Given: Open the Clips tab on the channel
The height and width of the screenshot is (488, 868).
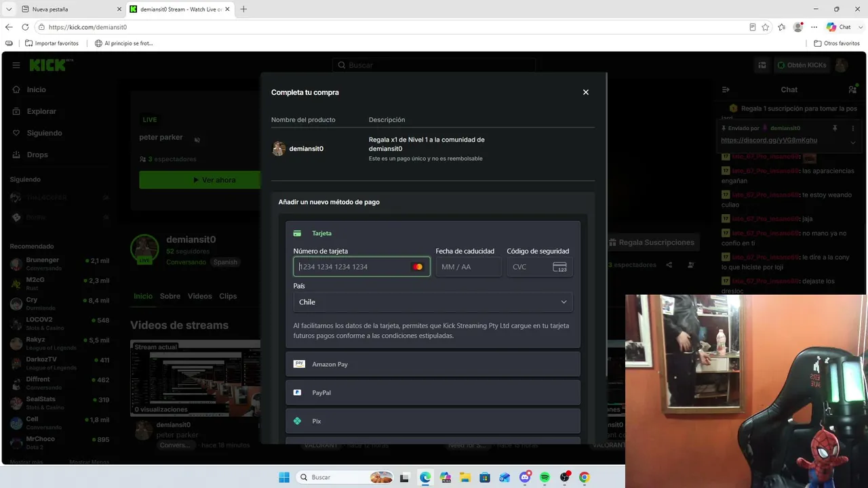Looking at the screenshot, I should 228,296.
